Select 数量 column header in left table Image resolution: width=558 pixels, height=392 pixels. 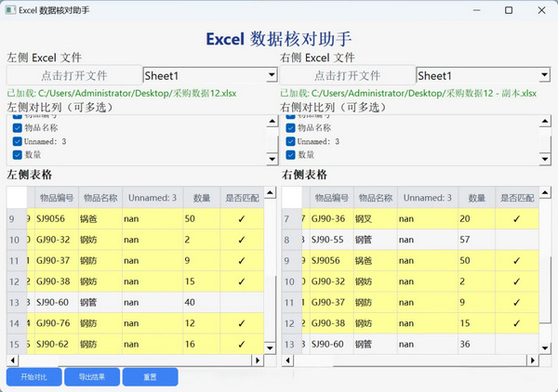202,198
